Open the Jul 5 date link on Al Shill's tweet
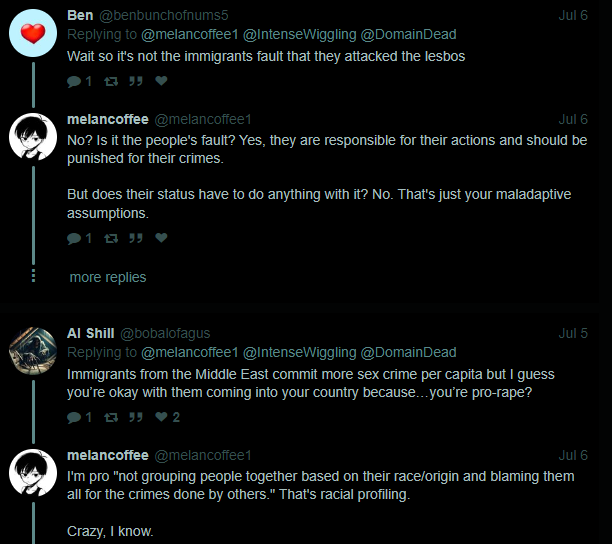Viewport: 612px width, 544px height. 573,333
